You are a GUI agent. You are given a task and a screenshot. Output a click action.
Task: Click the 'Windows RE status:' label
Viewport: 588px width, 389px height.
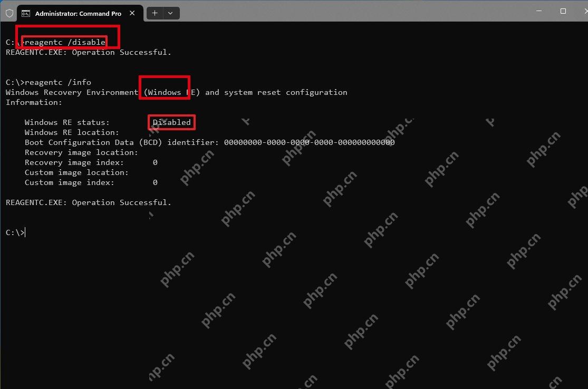click(x=67, y=122)
